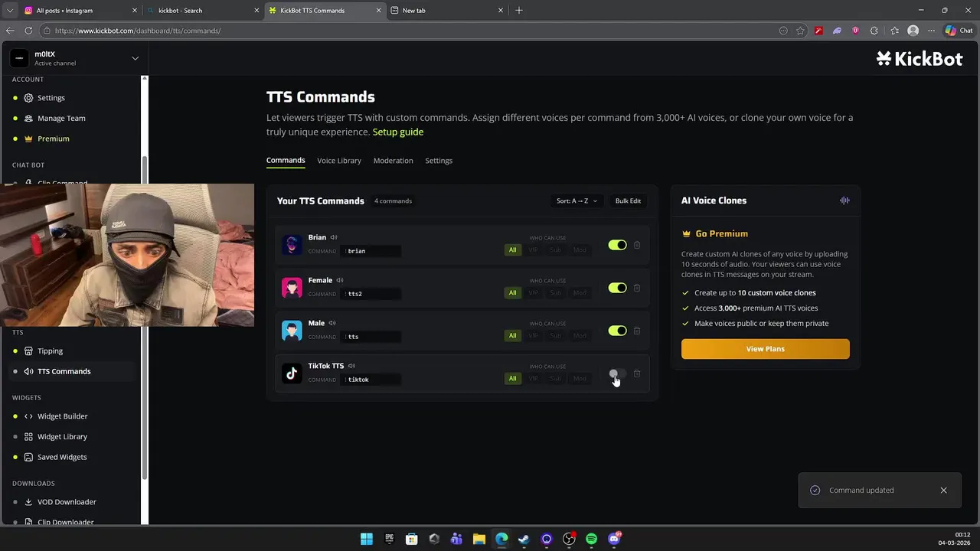Switch to the Commands tab
This screenshot has width=980, height=551.
click(x=286, y=160)
